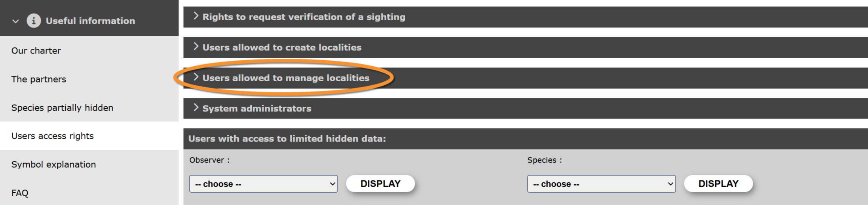Expand Users allowed to create localities
The image size is (868, 205).
(x=282, y=48)
